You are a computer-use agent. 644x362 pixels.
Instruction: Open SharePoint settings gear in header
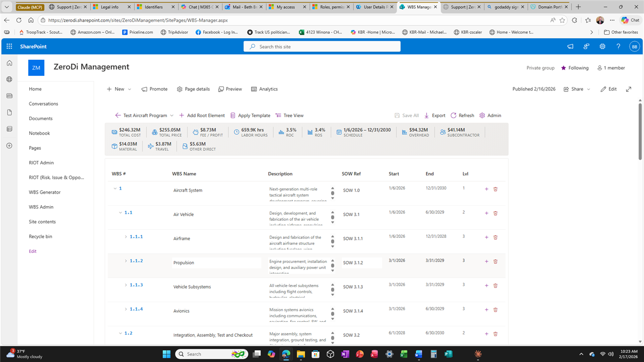point(602,46)
